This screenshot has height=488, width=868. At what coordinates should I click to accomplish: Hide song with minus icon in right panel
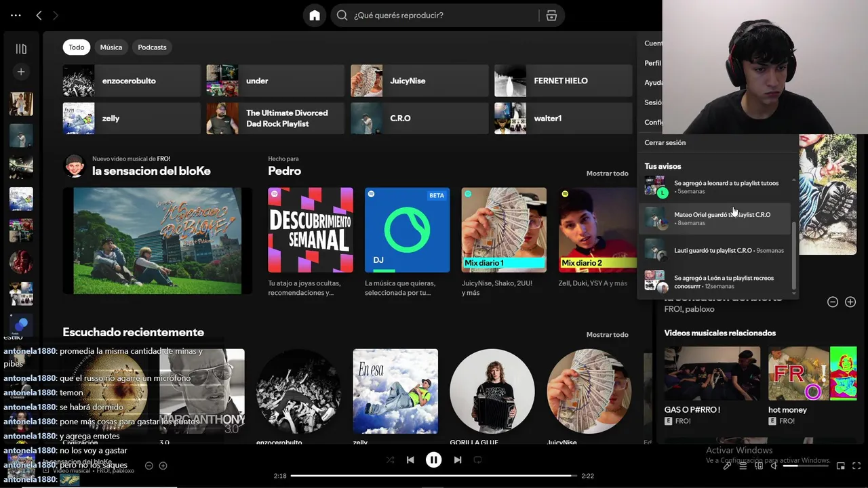pyautogui.click(x=833, y=302)
